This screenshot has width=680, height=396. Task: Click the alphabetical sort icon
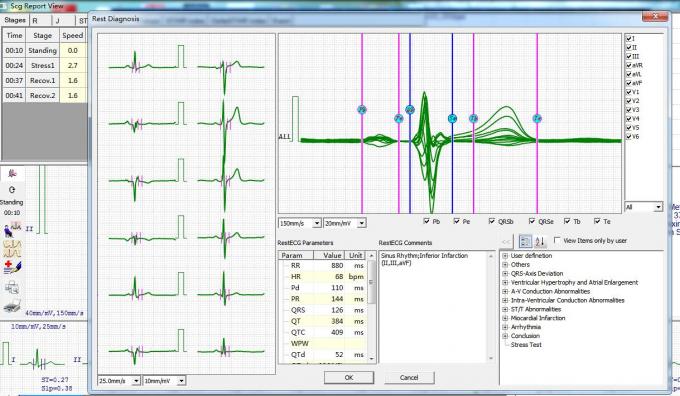pyautogui.click(x=540, y=241)
